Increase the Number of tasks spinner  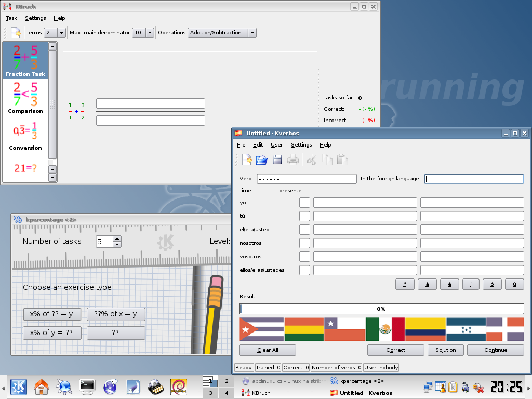117,239
